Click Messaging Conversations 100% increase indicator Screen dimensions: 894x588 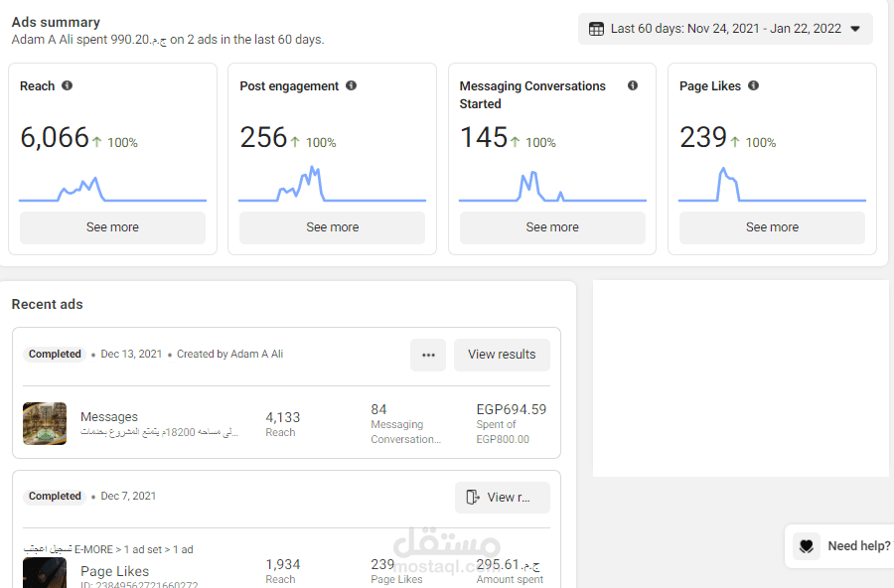[533, 143]
